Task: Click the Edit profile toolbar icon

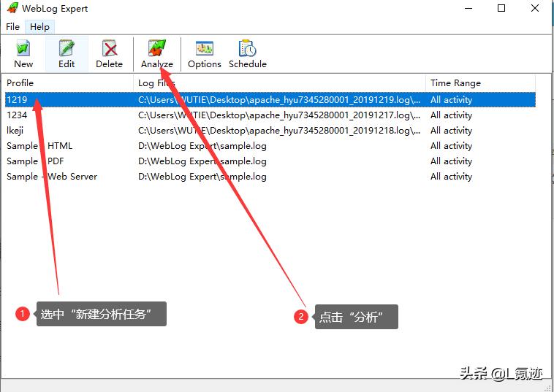Action: (67, 54)
